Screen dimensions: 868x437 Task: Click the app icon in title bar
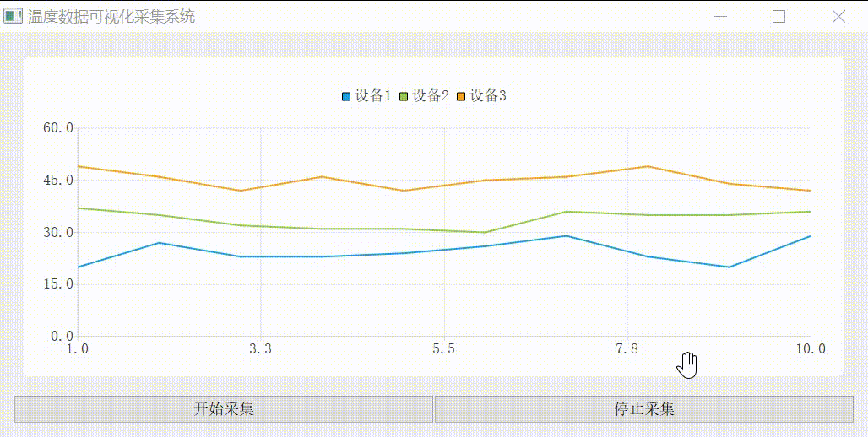14,17
